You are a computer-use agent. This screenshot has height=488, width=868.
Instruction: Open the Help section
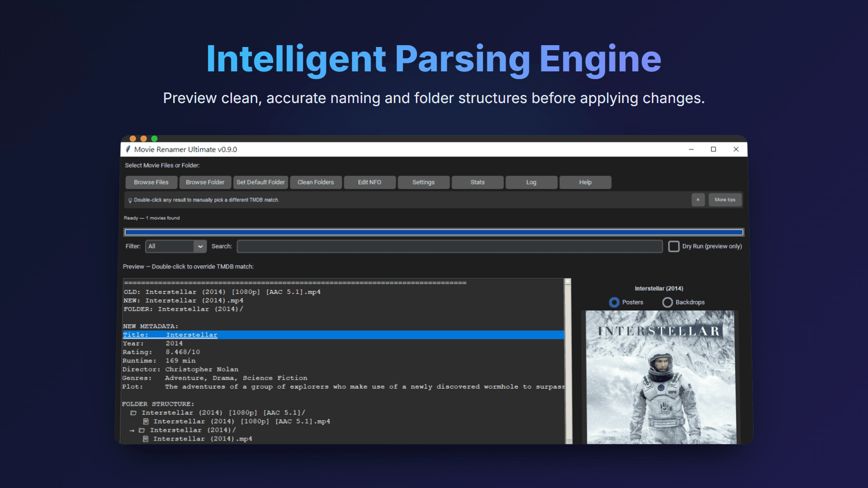(585, 182)
